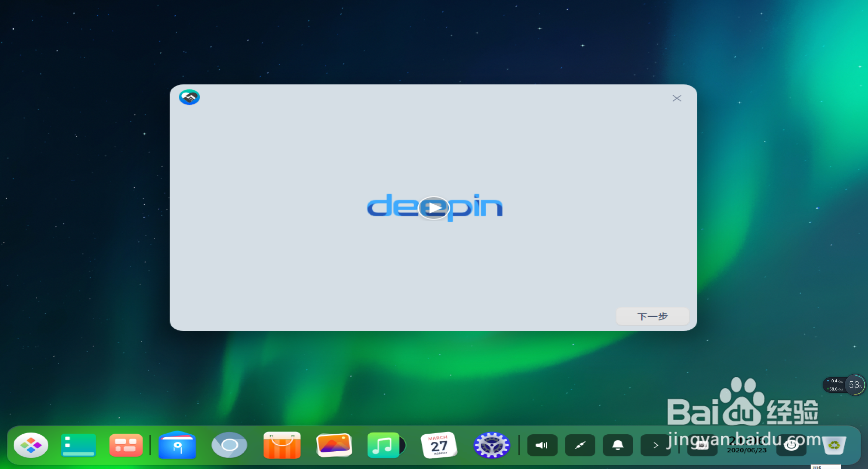Click the 下一步 next button

pyautogui.click(x=652, y=316)
